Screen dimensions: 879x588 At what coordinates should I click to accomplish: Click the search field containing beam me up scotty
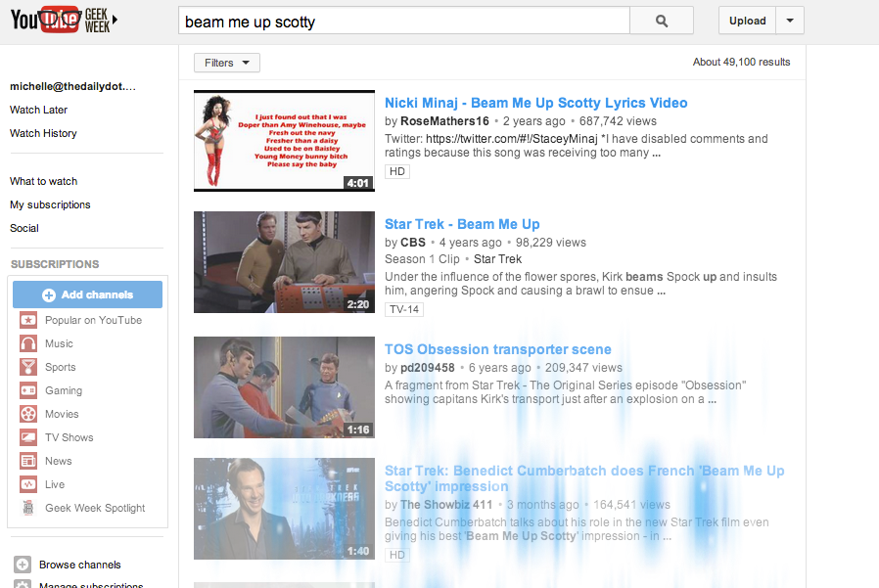coord(403,22)
